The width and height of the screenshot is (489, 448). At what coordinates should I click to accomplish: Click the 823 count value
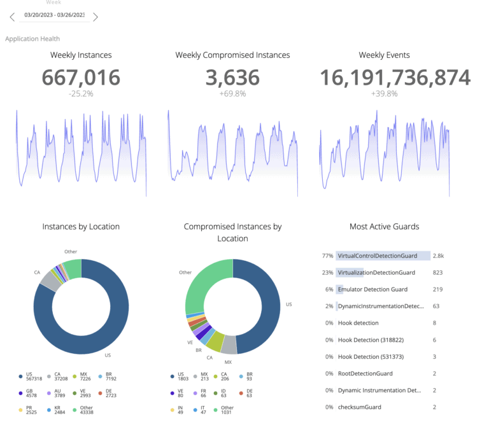click(x=437, y=272)
